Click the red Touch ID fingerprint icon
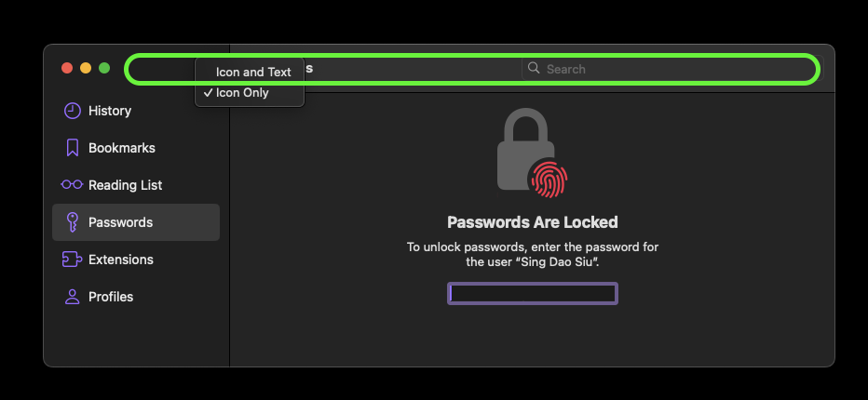868x400 pixels. [x=548, y=179]
